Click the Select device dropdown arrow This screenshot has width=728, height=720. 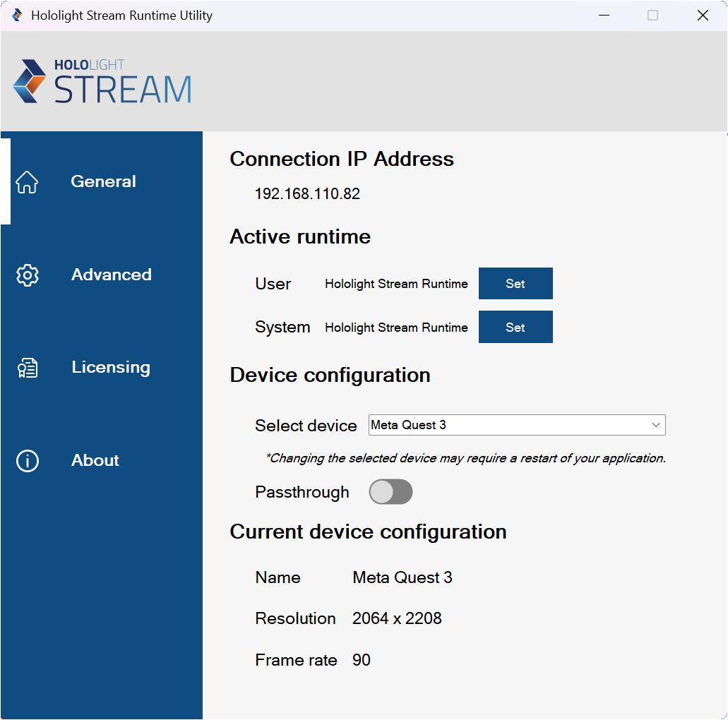pyautogui.click(x=655, y=425)
